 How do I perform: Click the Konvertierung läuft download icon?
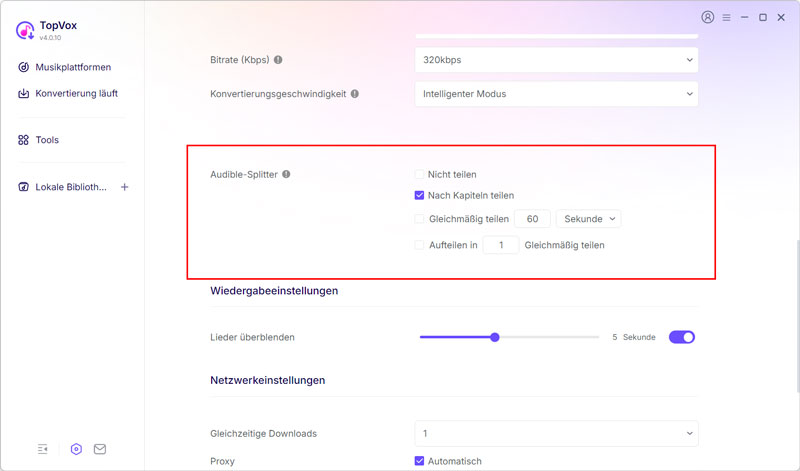click(23, 93)
